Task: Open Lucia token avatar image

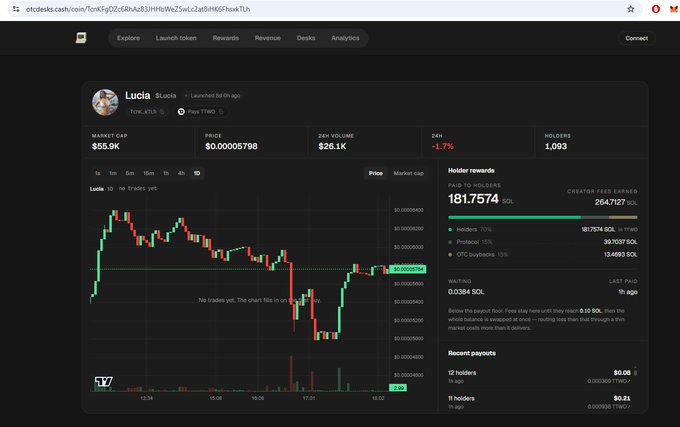Action: click(x=105, y=103)
